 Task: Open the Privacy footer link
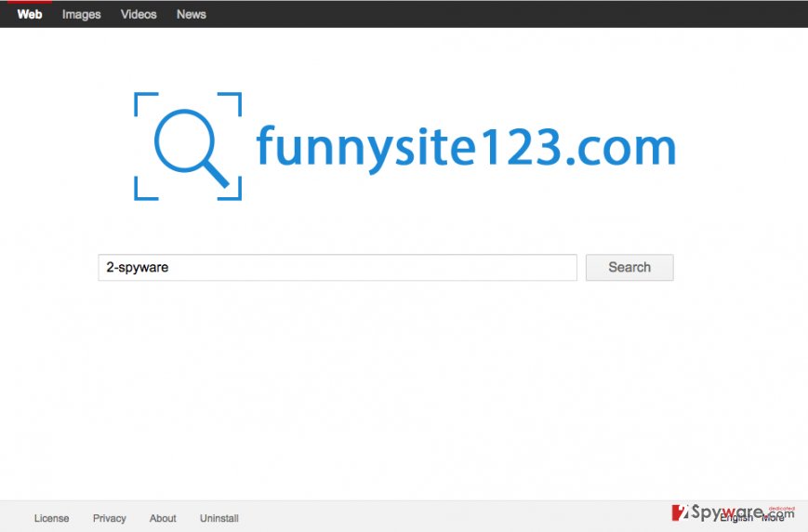(x=109, y=518)
